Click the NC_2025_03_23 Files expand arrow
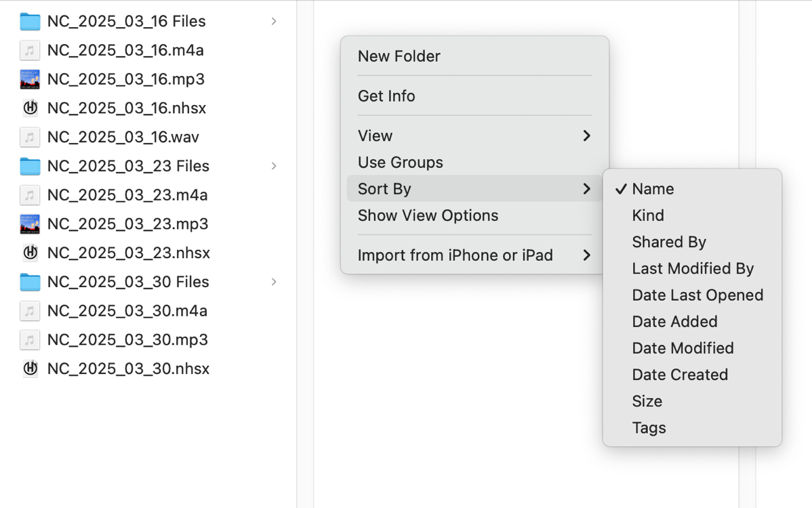 (x=273, y=166)
